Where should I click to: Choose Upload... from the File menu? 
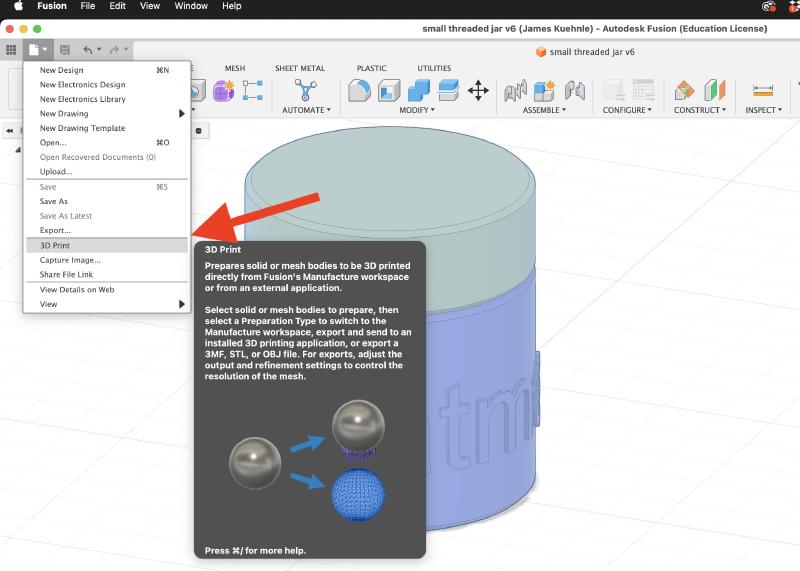pos(107,171)
